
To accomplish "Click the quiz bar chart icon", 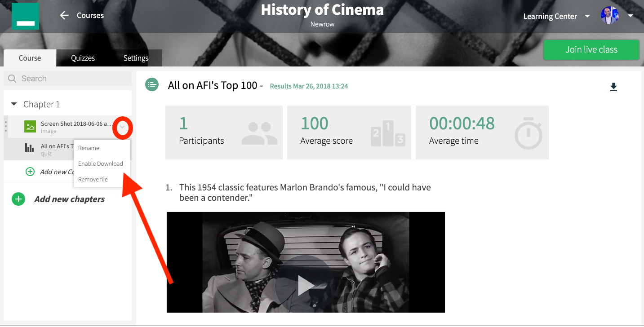I will [x=30, y=147].
